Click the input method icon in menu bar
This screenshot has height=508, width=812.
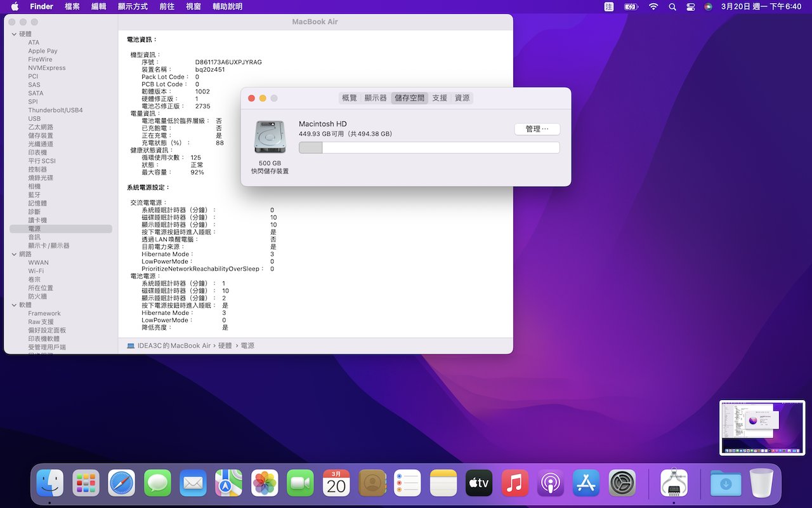609,6
